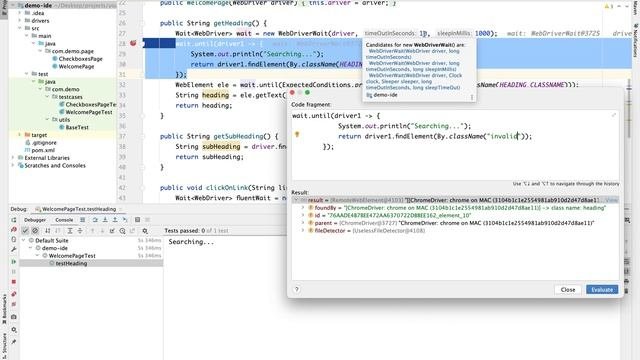Click Resume Program green icon
Image resolution: width=640 pixels, height=360 pixels.
click(13, 262)
